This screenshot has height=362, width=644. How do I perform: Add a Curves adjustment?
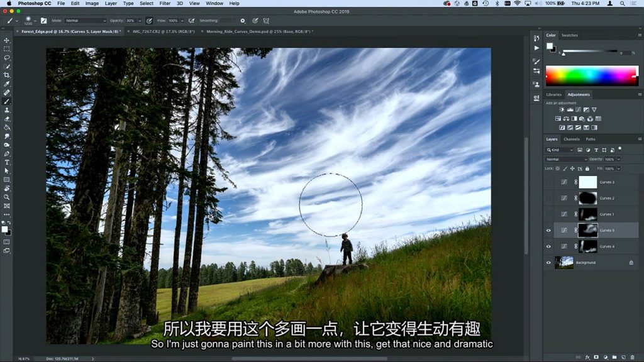579,109
